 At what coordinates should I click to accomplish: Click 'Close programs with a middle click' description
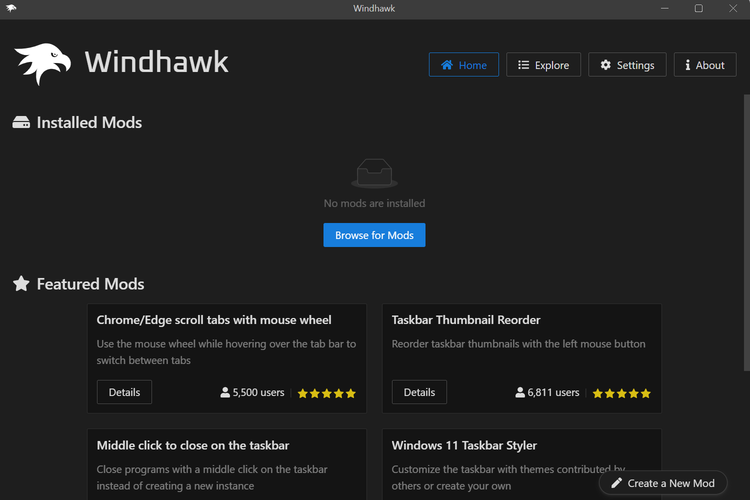212,478
